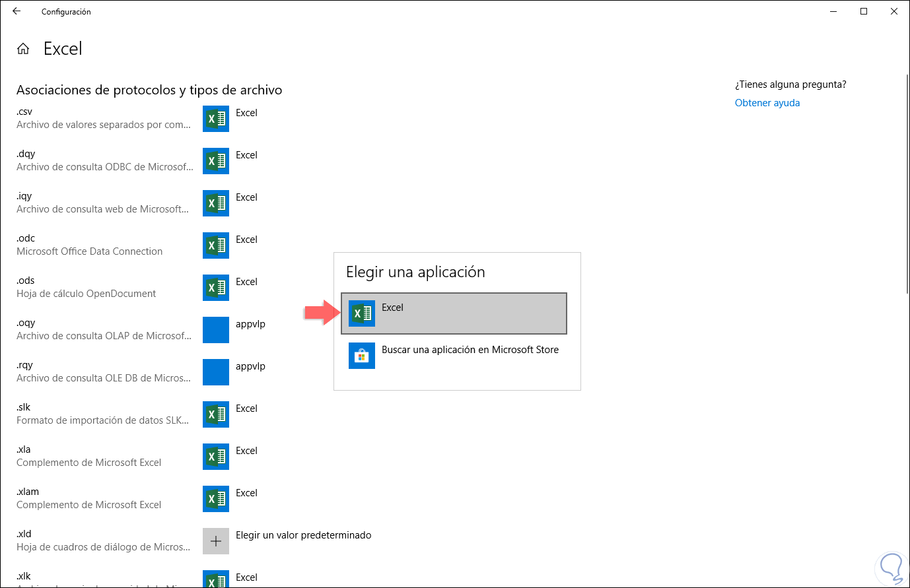Click the .xlam extension text
The width and height of the screenshot is (910, 588).
click(x=28, y=492)
